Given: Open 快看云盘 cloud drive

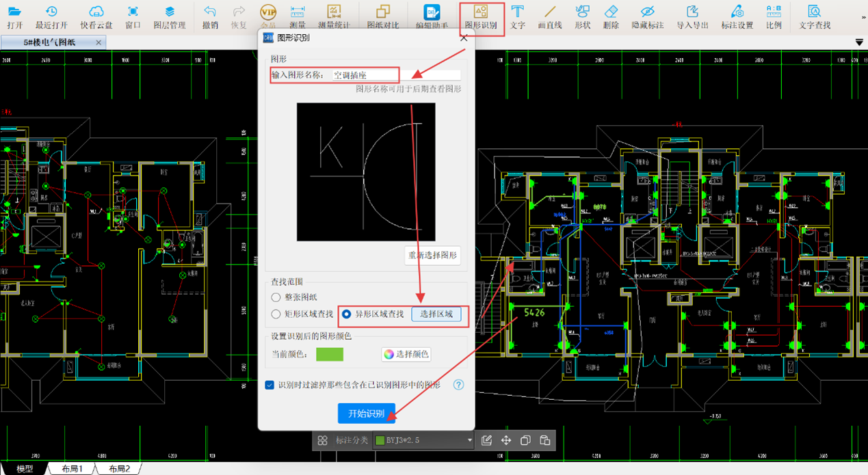Looking at the screenshot, I should (96, 18).
